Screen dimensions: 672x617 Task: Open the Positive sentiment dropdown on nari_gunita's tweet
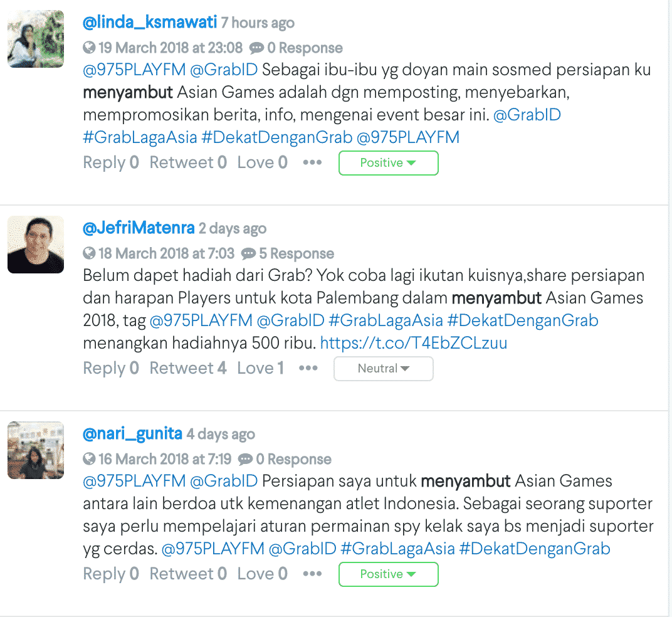[388, 574]
